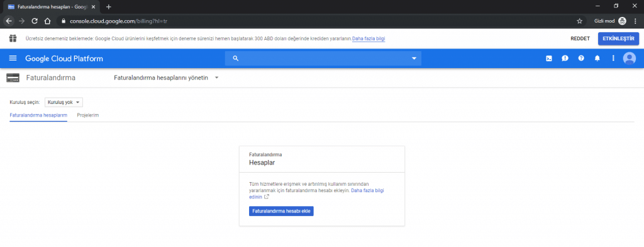Click the billing credit card icon
Image resolution: width=644 pixels, height=247 pixels.
coord(13,78)
